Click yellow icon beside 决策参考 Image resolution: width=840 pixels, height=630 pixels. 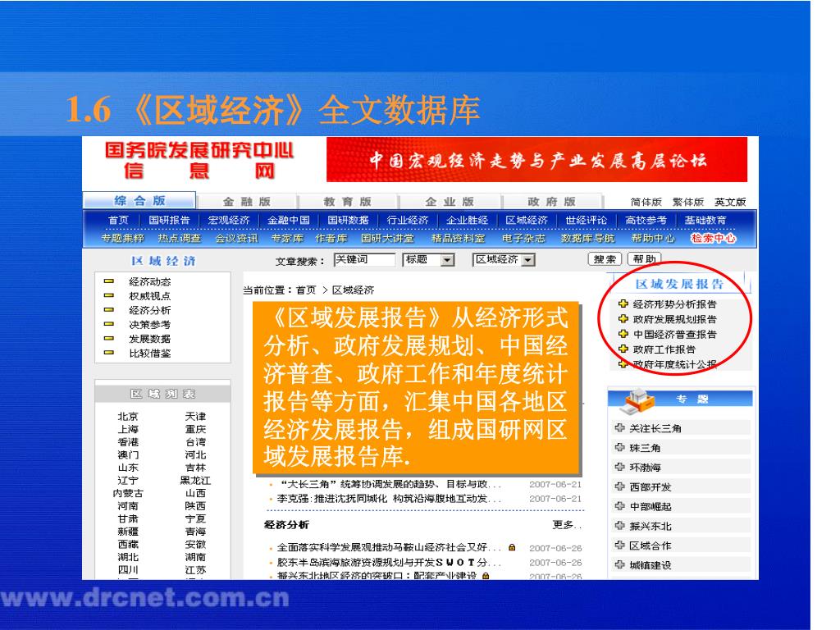pyautogui.click(x=109, y=324)
